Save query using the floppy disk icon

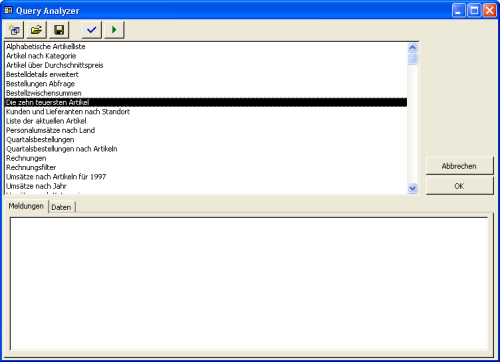(59, 30)
